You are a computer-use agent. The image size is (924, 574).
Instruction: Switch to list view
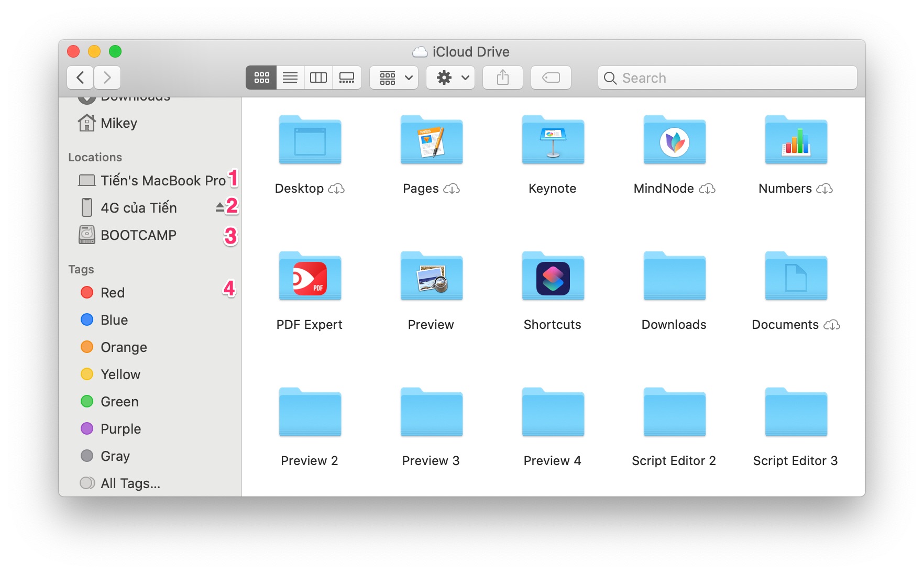pyautogui.click(x=290, y=78)
